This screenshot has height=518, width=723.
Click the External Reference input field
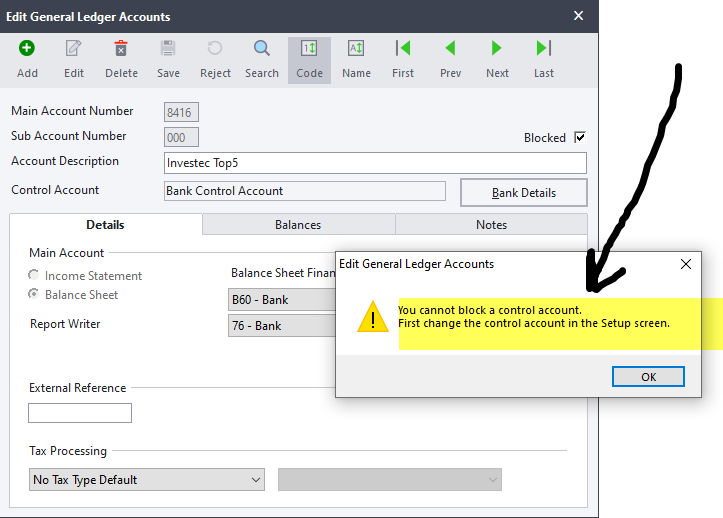point(80,413)
